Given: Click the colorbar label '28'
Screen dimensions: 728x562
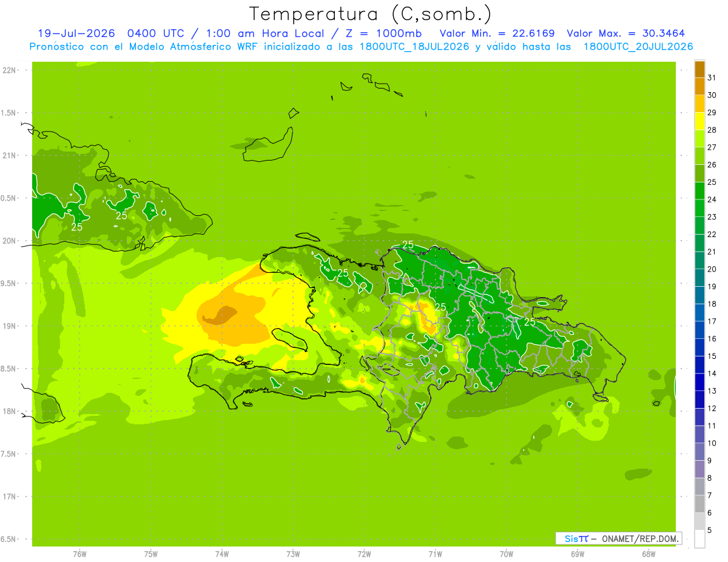Looking at the screenshot, I should [x=712, y=130].
